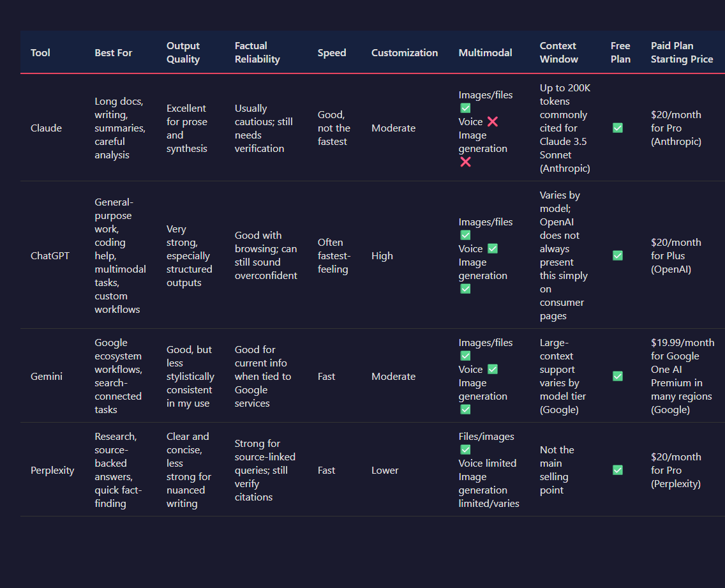Click the checkmark under Gemini images/files

465,356
